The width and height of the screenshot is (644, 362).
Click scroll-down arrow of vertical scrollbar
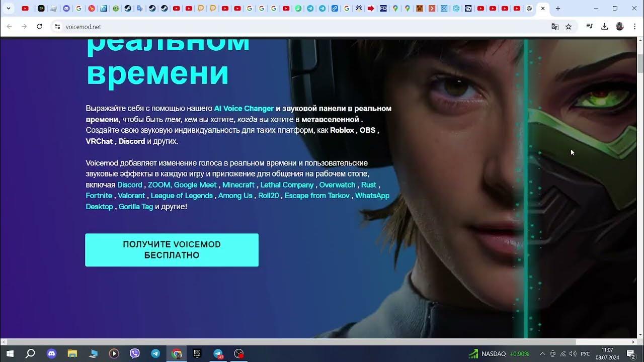(640, 335)
